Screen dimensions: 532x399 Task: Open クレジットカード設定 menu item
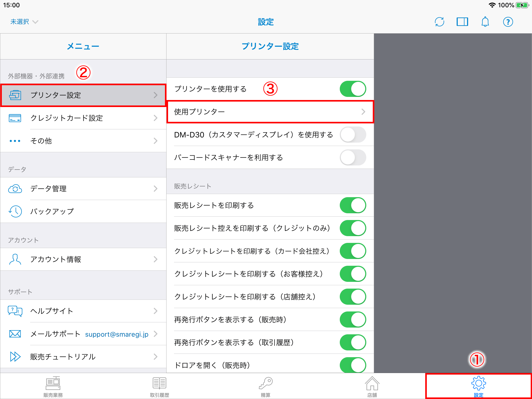click(x=83, y=118)
